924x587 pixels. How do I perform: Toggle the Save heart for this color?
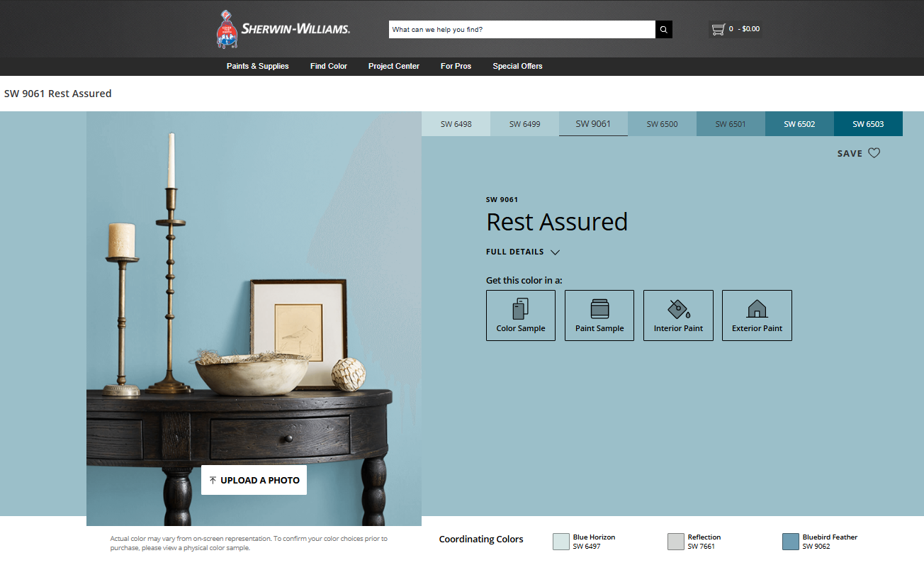click(874, 153)
